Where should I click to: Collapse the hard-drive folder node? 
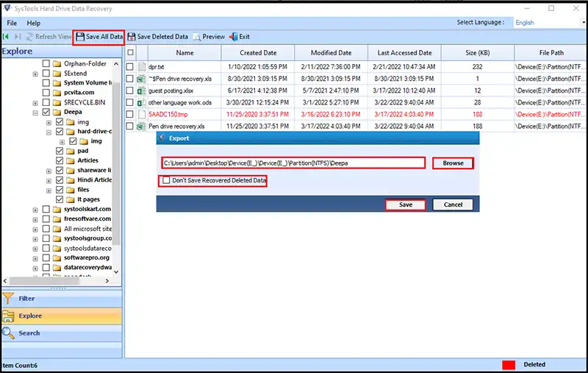point(49,132)
